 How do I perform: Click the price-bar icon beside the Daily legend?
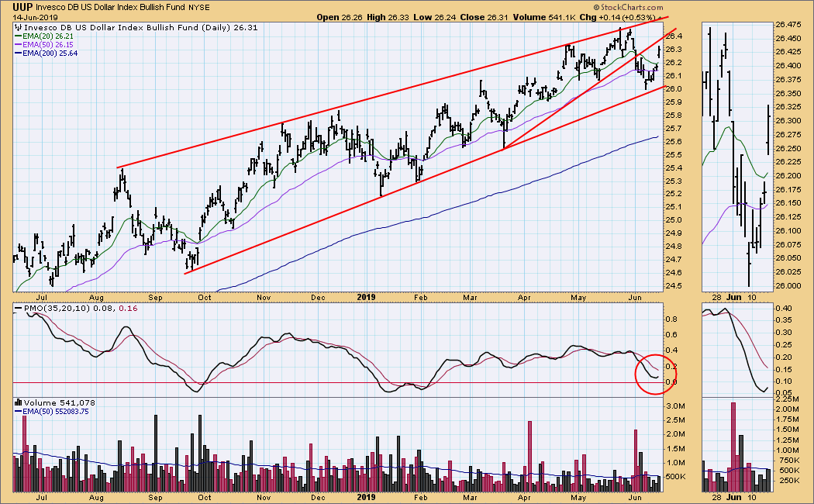click(19, 28)
